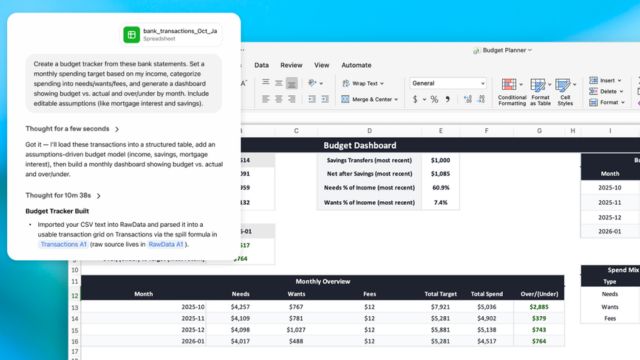Open the currency format dropdown arrow
This screenshot has width=640, height=360.
point(424,100)
